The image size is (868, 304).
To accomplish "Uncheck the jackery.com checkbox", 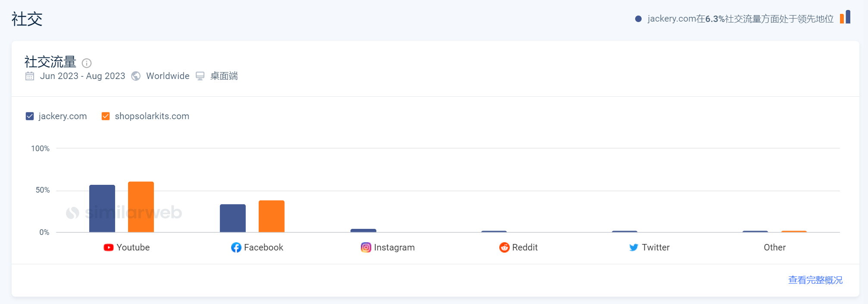I will click(30, 116).
